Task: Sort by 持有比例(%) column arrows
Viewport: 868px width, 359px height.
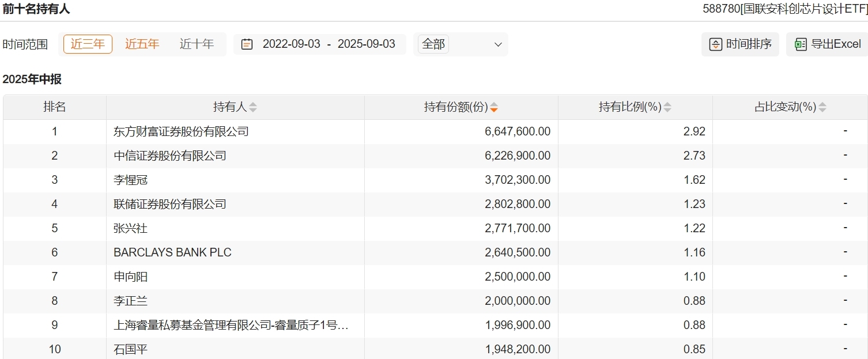Action: (x=667, y=107)
